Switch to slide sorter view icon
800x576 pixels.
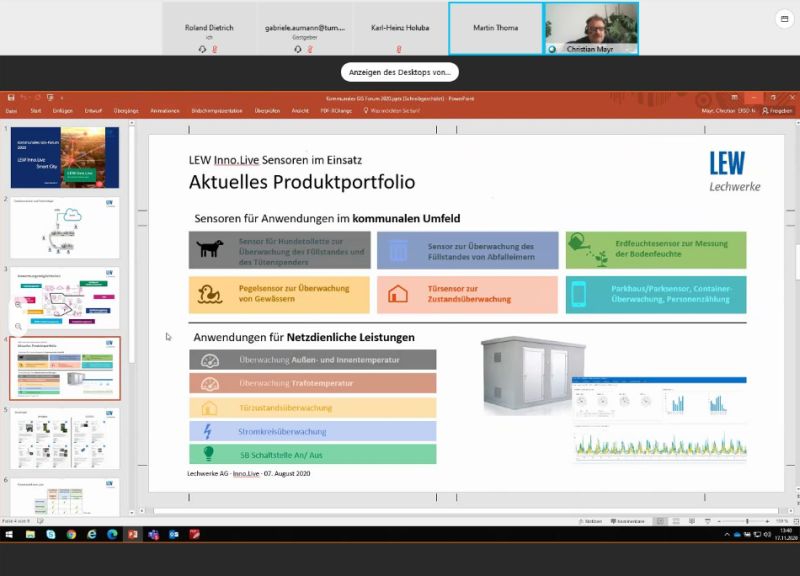tap(676, 521)
